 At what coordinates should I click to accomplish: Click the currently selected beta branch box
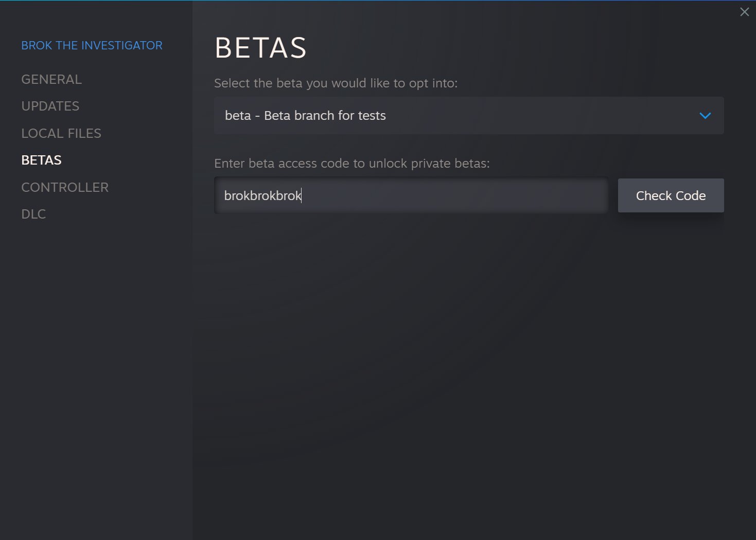click(x=468, y=116)
